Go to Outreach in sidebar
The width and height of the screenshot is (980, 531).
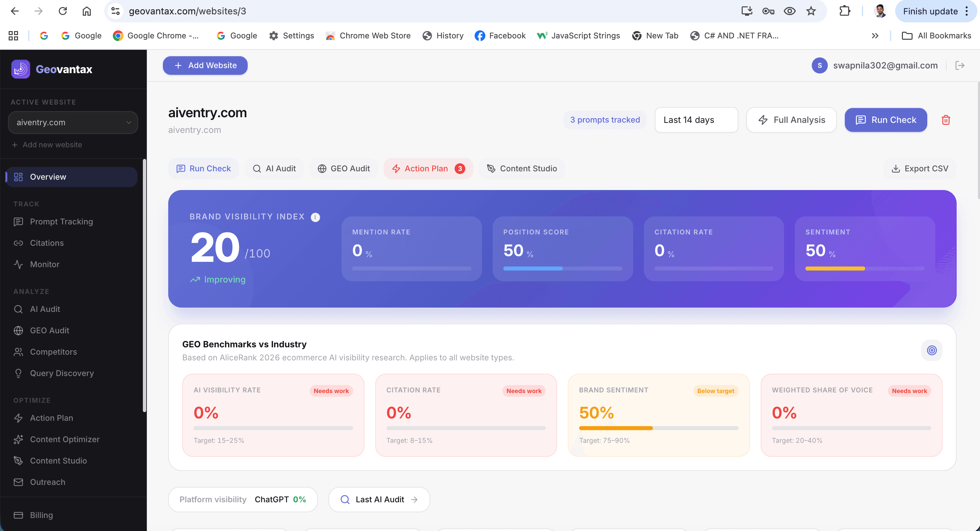click(47, 482)
